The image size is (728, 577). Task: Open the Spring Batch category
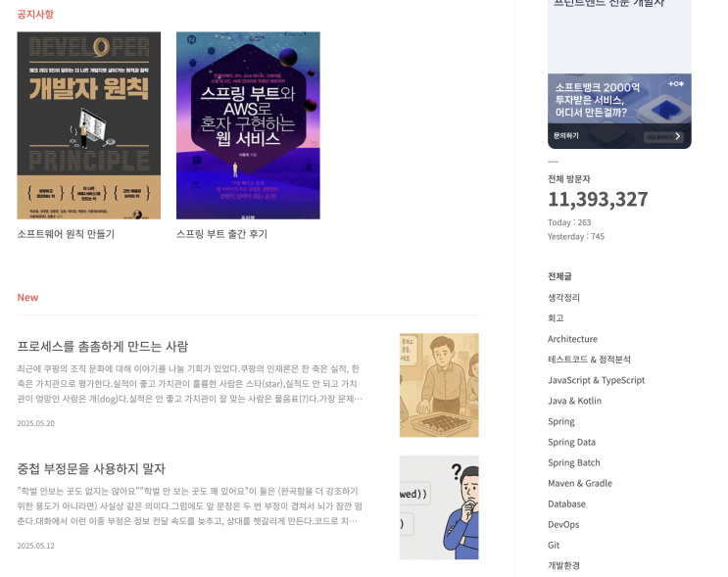coord(574,462)
